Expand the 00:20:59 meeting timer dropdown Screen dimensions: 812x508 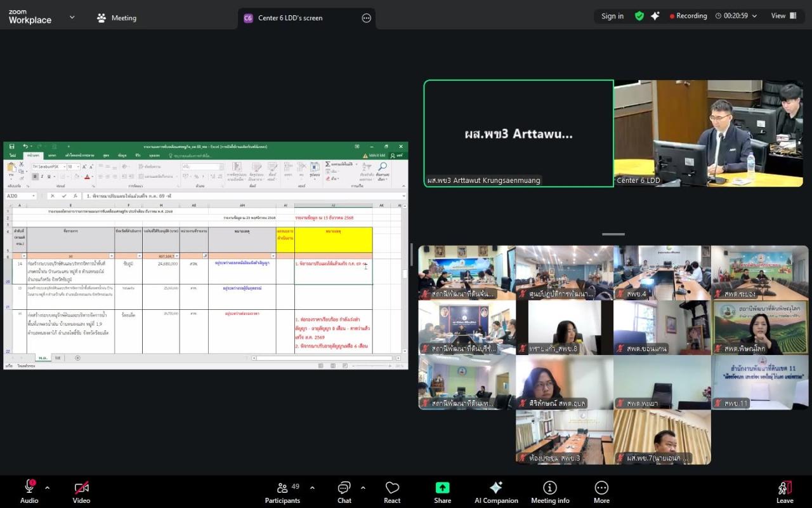click(736, 16)
